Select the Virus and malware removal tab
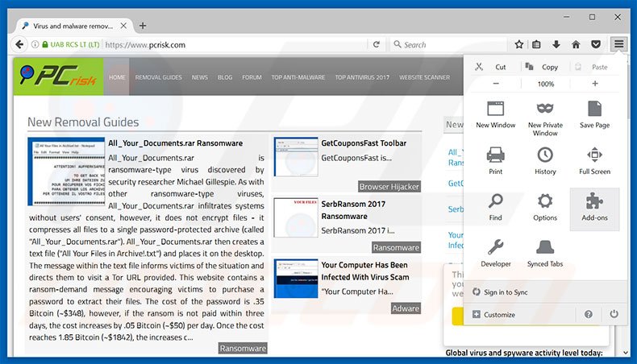 pos(73,26)
